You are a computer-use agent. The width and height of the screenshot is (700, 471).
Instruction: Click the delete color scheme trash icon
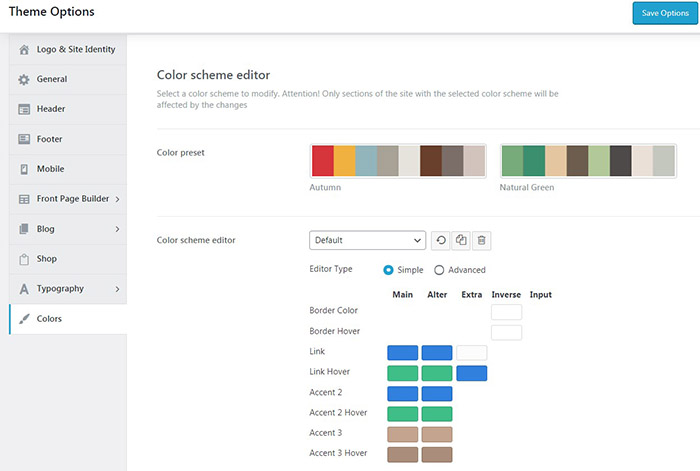click(481, 240)
